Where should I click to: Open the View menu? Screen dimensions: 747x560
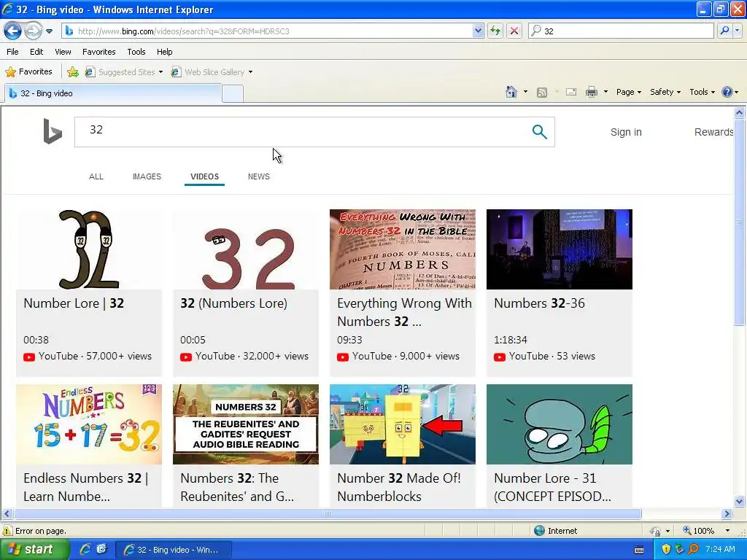pos(63,52)
